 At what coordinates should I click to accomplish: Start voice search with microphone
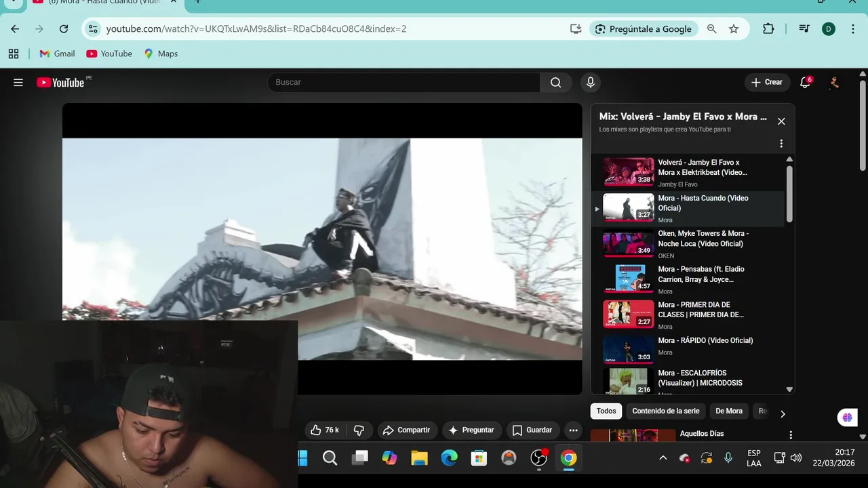pyautogui.click(x=590, y=82)
